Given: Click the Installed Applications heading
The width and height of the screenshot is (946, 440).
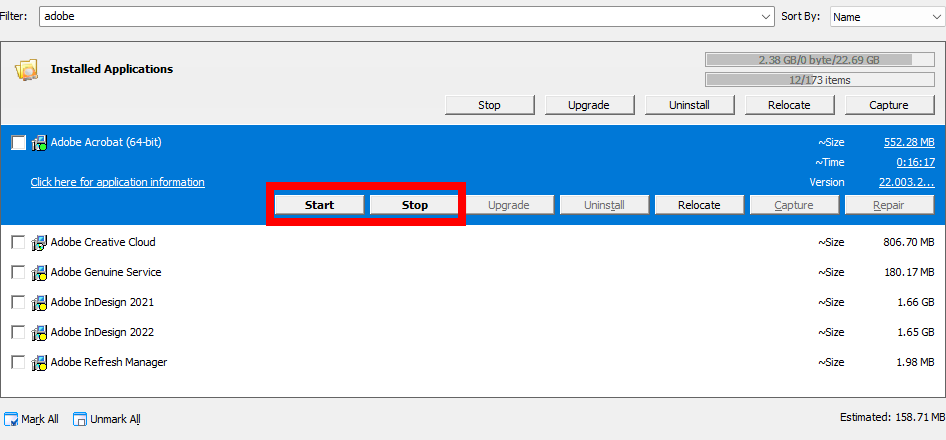Looking at the screenshot, I should tap(112, 69).
